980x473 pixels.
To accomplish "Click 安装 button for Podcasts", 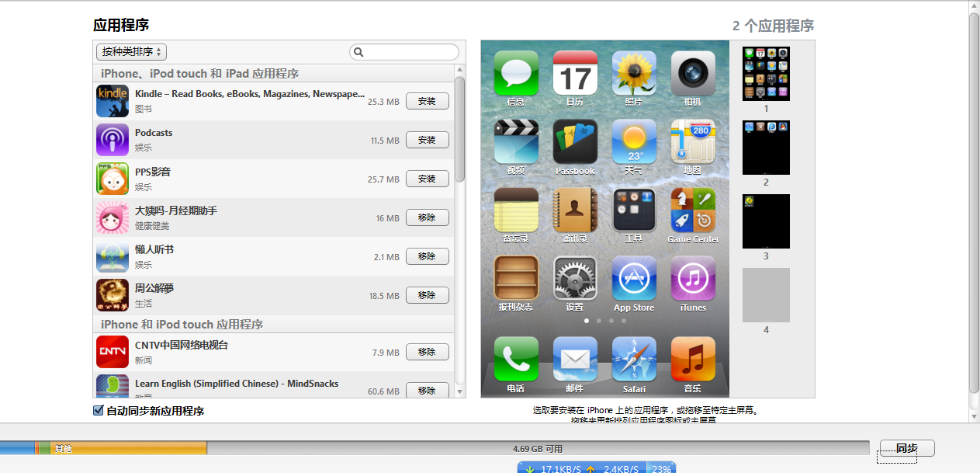I will (x=427, y=140).
